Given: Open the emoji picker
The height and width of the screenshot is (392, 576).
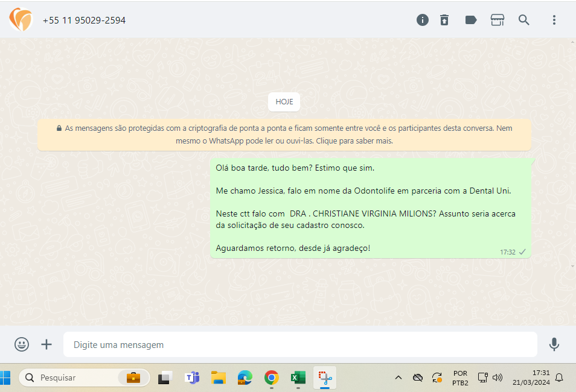Looking at the screenshot, I should coord(22,344).
